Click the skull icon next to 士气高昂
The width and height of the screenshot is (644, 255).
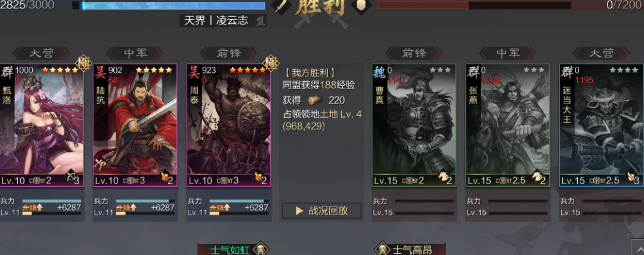click(383, 249)
